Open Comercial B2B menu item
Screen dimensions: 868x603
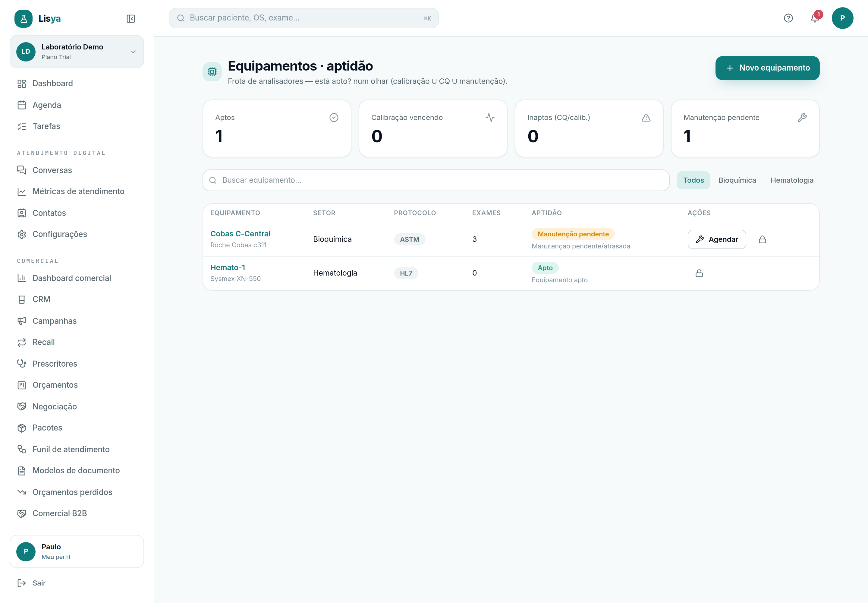click(77, 513)
